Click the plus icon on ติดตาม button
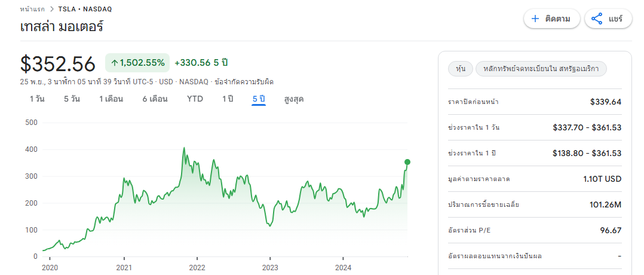 (x=535, y=19)
